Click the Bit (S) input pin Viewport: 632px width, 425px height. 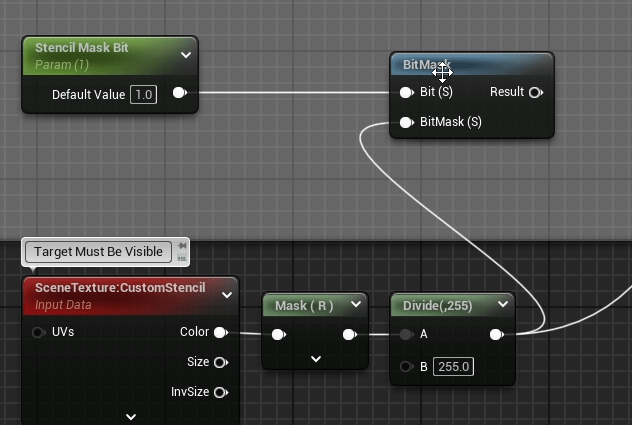click(406, 92)
